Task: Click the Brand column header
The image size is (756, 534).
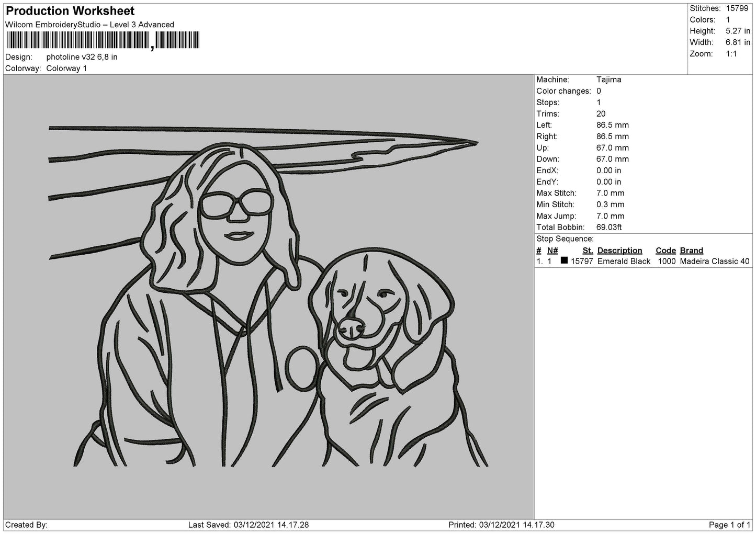Action: point(691,251)
